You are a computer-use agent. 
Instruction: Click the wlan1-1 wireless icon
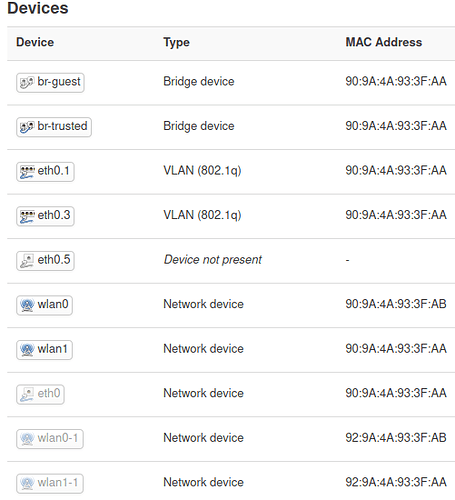click(27, 483)
